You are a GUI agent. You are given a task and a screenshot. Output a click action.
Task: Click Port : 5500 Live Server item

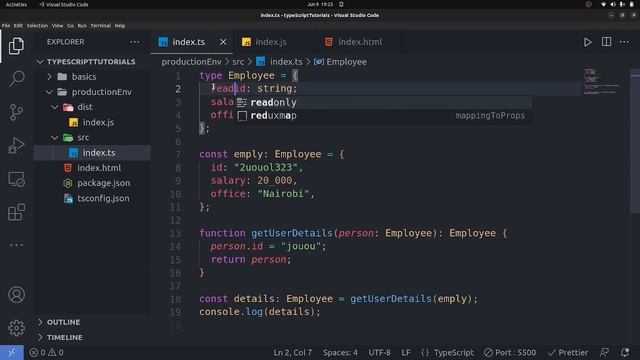coord(510,352)
